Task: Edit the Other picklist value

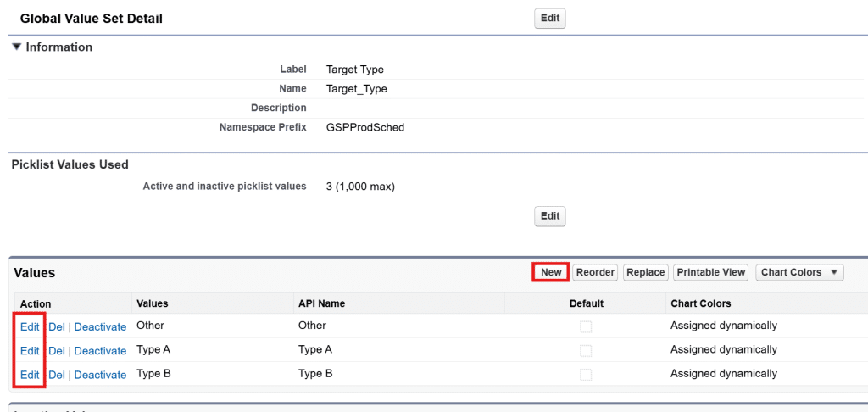Action: pyautogui.click(x=30, y=326)
